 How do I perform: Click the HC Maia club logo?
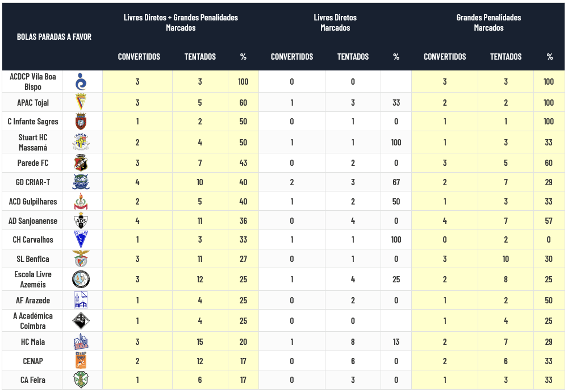[x=81, y=342]
